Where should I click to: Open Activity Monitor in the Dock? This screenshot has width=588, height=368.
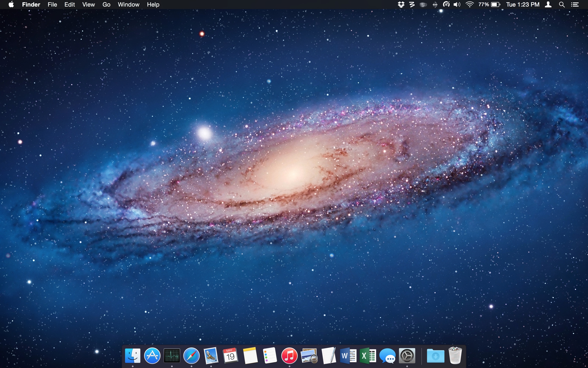172,356
